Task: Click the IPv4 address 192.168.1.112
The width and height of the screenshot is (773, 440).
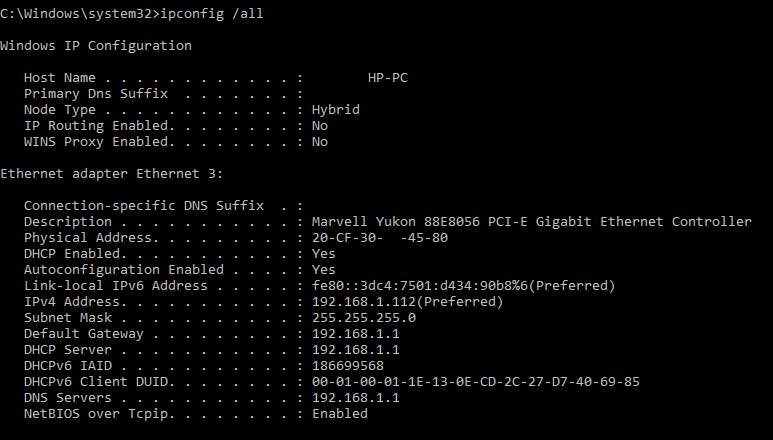Action: coord(407,301)
